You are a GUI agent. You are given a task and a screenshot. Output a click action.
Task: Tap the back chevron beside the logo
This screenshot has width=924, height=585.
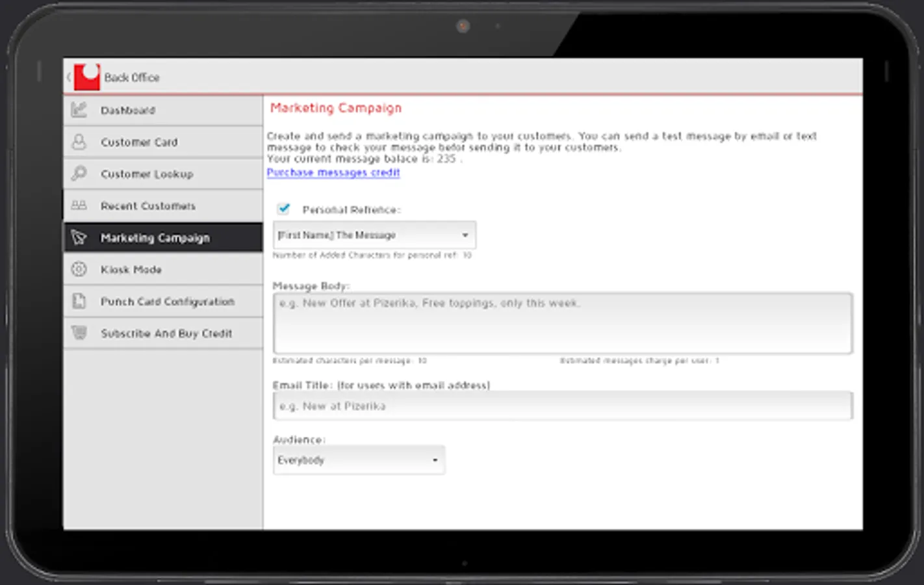pyautogui.click(x=68, y=77)
